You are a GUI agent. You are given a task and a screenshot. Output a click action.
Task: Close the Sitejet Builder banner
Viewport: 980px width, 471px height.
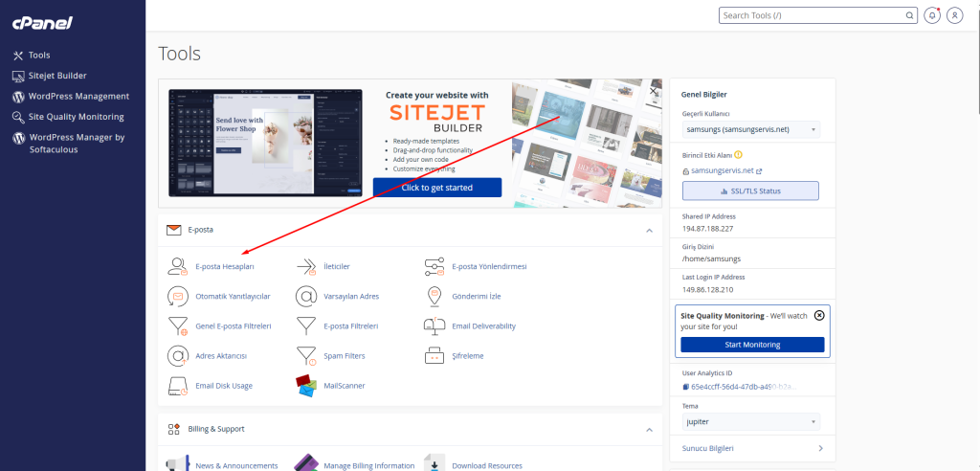pos(653,91)
